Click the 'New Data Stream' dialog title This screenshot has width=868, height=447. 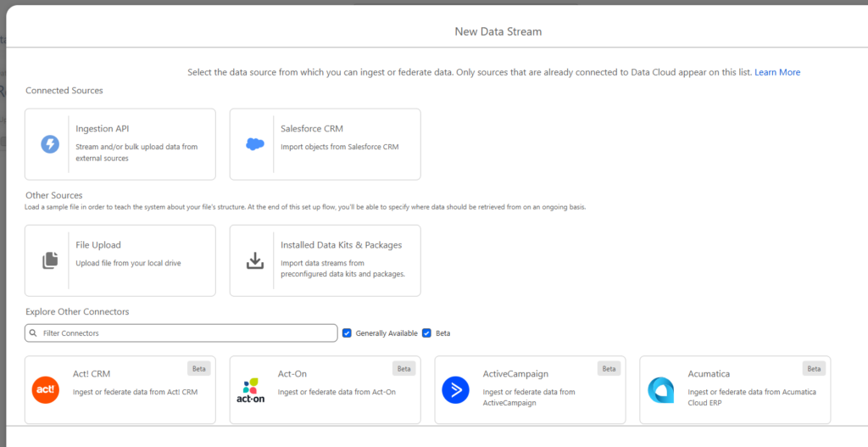pyautogui.click(x=498, y=31)
